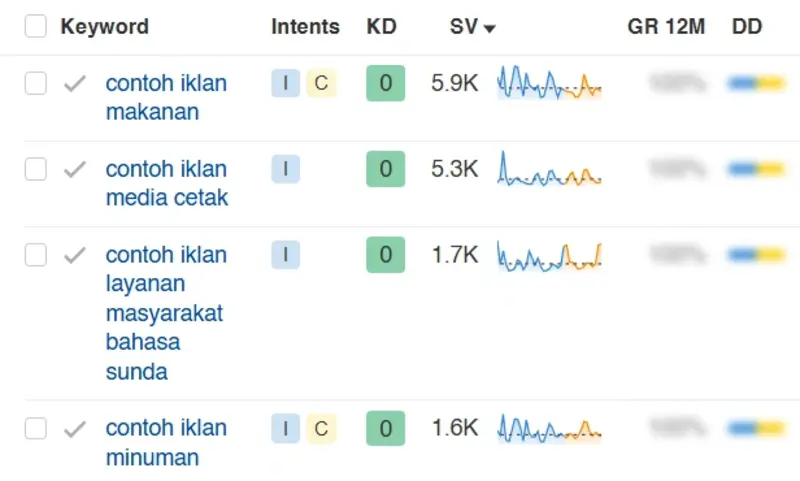Open the trend sparkline for the 1.7K keyword
Image resolution: width=800 pixels, height=481 pixels.
(549, 257)
